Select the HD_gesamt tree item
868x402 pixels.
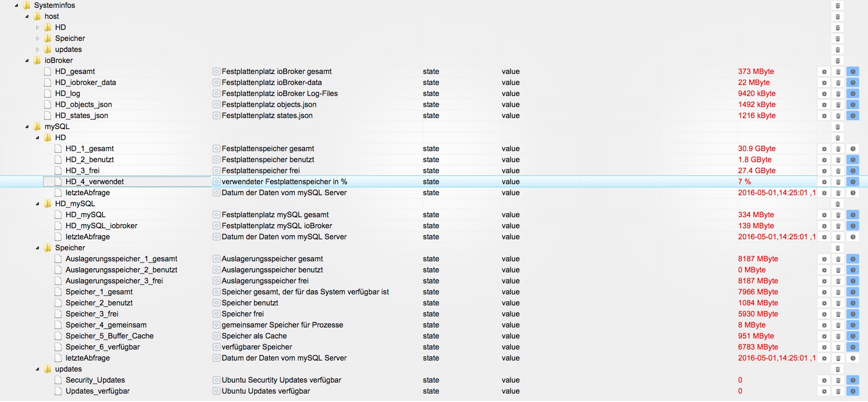(x=75, y=71)
